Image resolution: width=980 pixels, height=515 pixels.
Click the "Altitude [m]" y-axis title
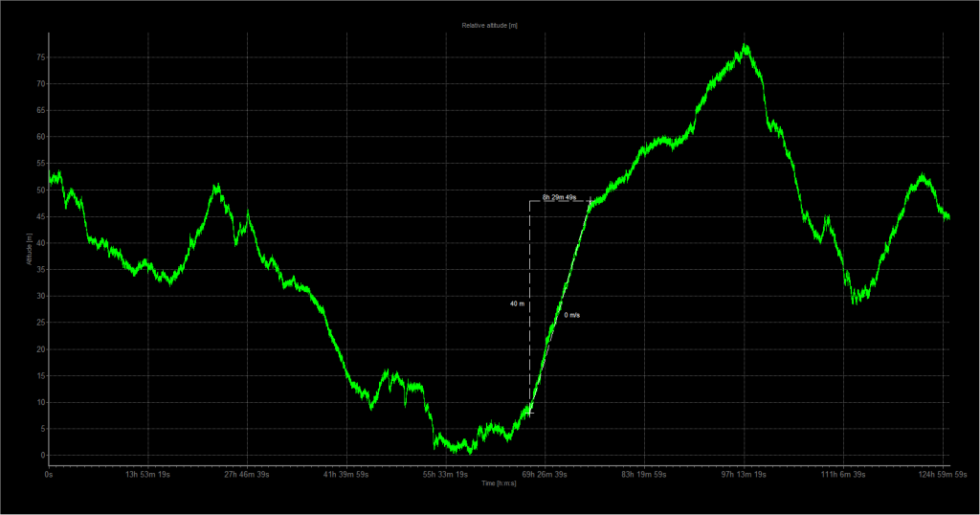tap(31, 251)
